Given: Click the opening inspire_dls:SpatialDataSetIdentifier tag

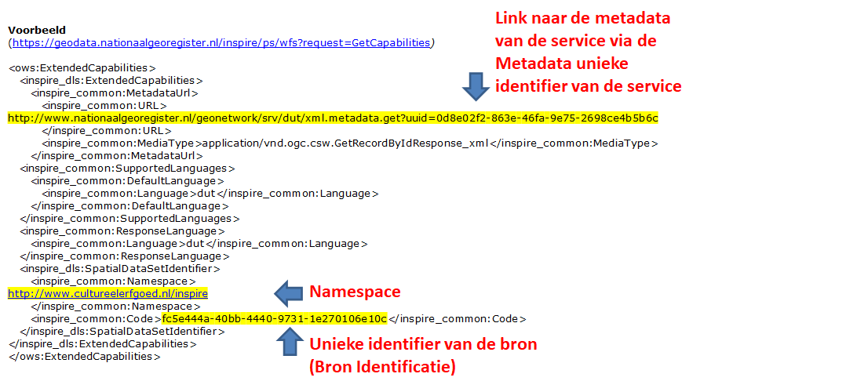Looking at the screenshot, I should click(x=120, y=269).
